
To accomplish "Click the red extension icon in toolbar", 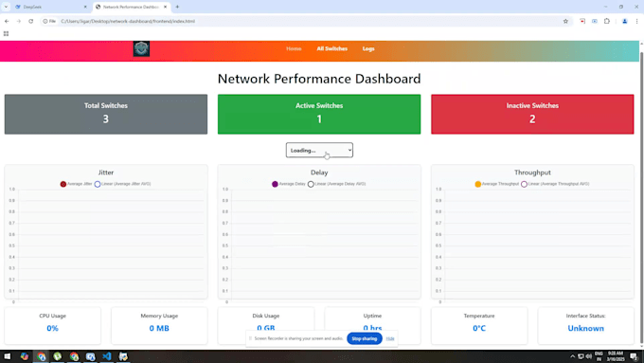I will pyautogui.click(x=582, y=21).
